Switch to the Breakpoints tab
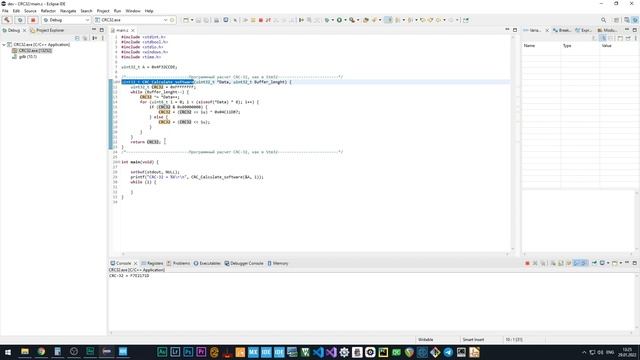This screenshot has width=640, height=360. (562, 30)
